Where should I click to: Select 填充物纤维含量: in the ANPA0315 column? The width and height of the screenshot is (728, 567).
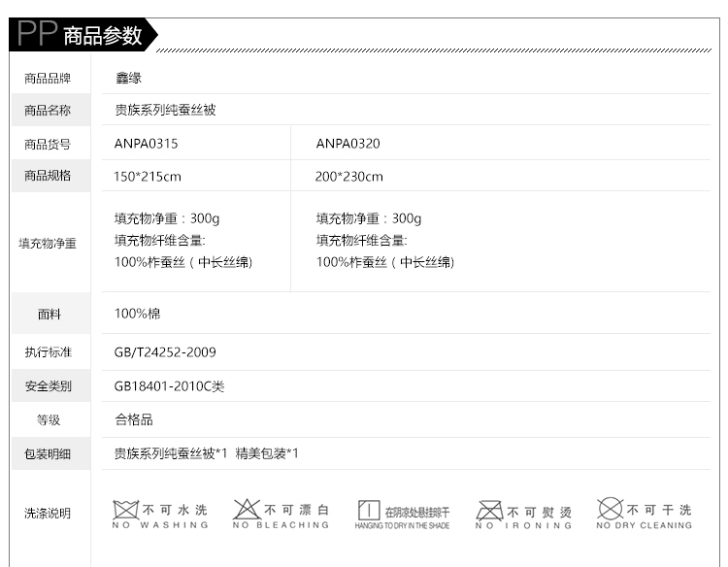(160, 240)
